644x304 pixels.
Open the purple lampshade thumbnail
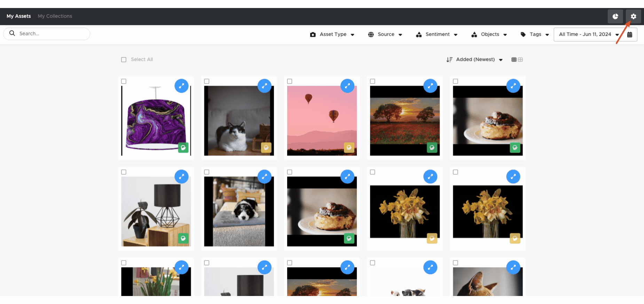pyautogui.click(x=156, y=120)
